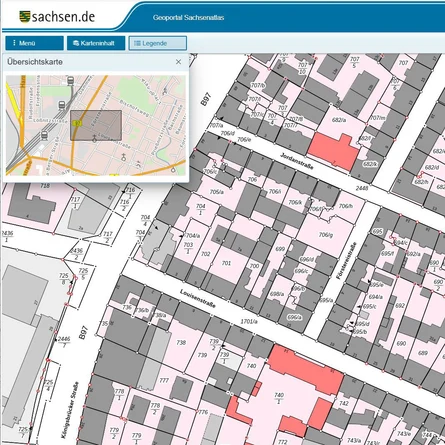Click the three-dot icon on Menü
Viewport: 445px width, 445px height.
click(14, 43)
